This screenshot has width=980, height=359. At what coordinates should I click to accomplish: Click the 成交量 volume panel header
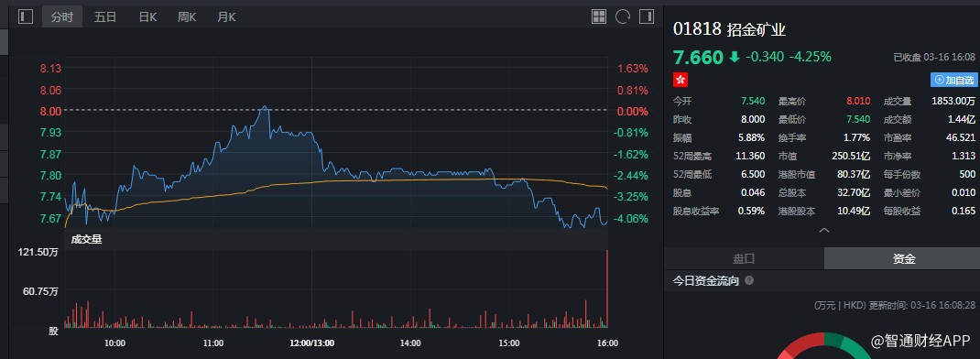86,239
